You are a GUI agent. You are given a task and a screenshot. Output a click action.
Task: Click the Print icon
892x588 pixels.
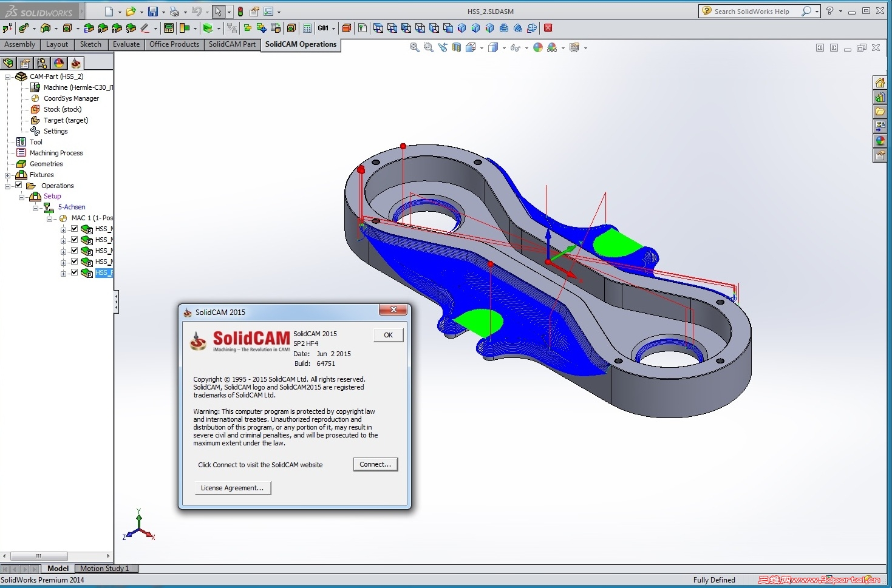pos(174,12)
